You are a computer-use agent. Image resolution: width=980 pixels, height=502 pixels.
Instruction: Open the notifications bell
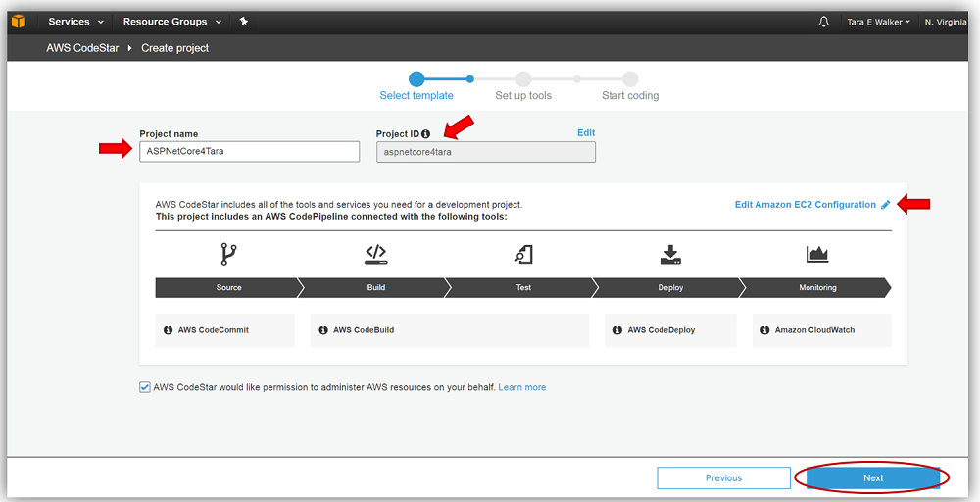(x=824, y=22)
